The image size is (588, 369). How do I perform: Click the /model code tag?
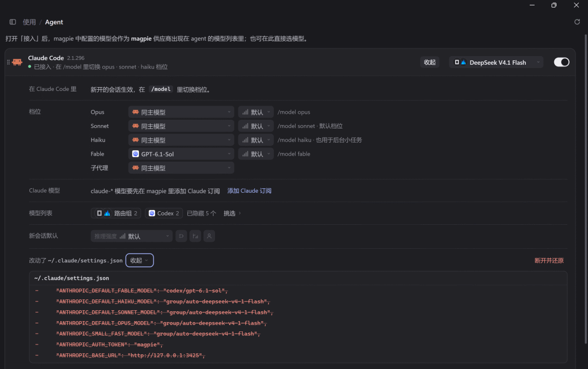point(161,89)
